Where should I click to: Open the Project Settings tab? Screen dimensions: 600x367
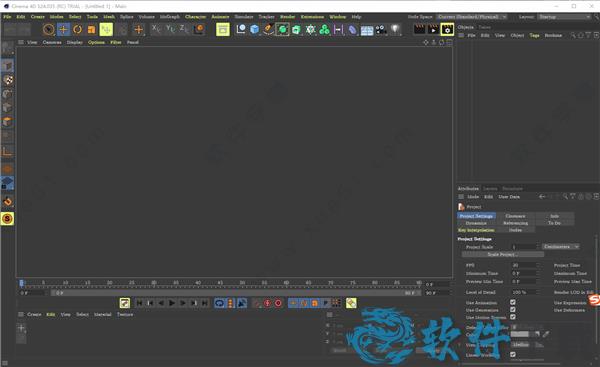coord(476,216)
